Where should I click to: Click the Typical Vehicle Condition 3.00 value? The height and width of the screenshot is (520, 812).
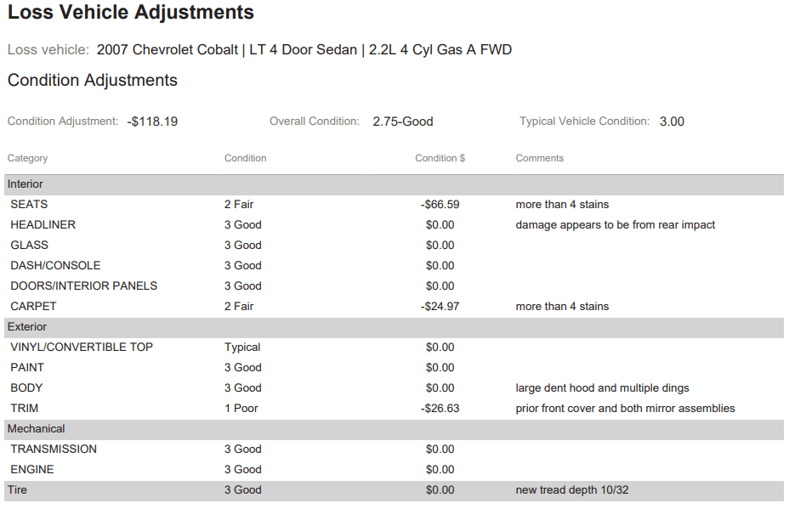click(x=672, y=122)
